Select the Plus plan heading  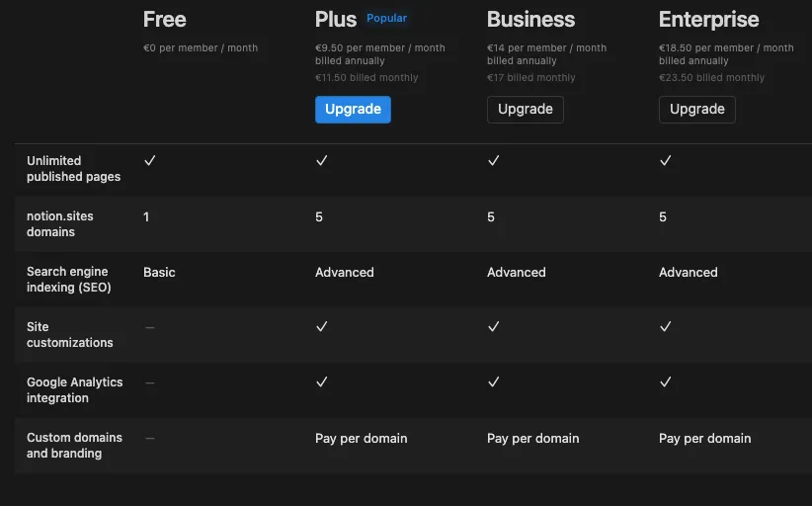coord(336,19)
